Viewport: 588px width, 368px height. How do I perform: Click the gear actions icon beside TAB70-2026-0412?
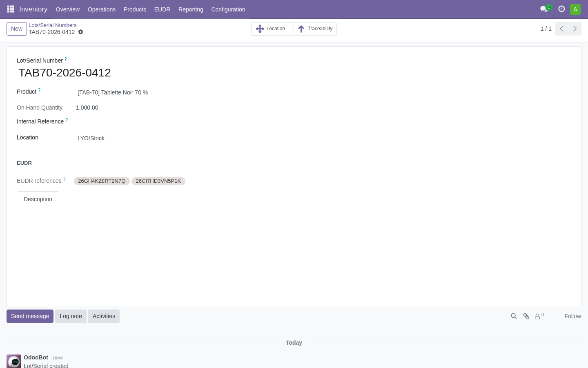tap(81, 32)
